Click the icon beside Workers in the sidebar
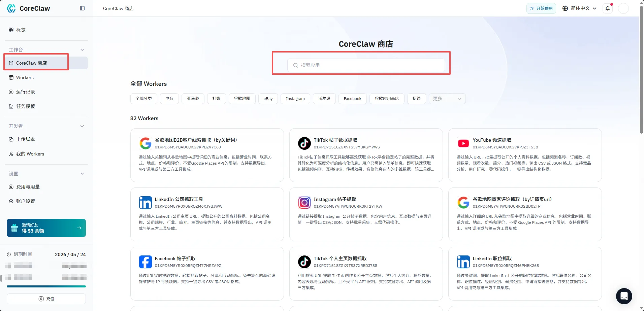The height and width of the screenshot is (311, 644). [11, 77]
